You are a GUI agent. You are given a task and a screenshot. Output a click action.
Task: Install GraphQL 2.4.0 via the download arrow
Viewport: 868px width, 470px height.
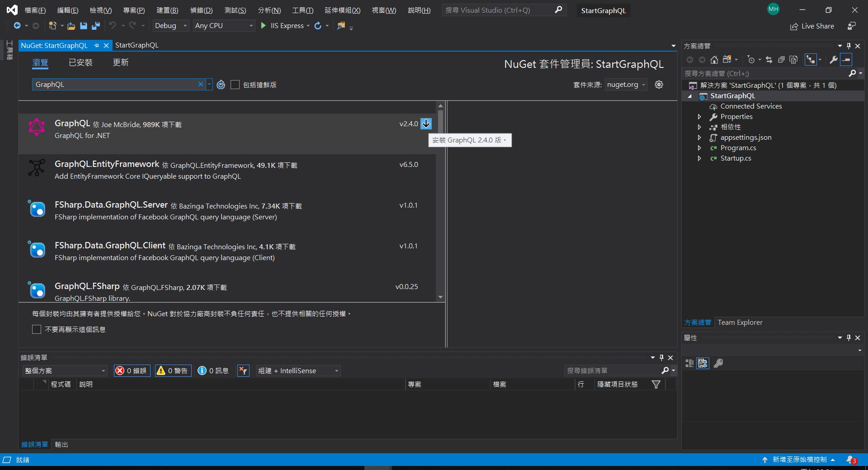(x=426, y=123)
